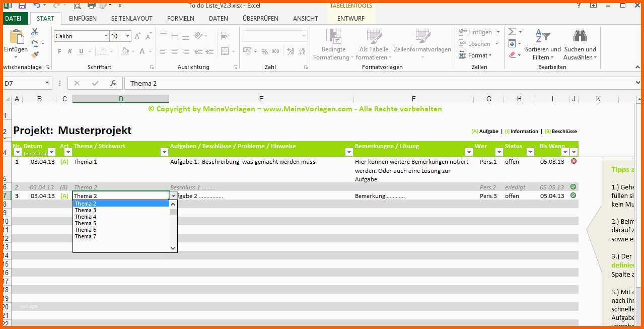Image resolution: width=644 pixels, height=329 pixels.
Task: Open the Bis Wann filter dropdown
Action: point(565,152)
